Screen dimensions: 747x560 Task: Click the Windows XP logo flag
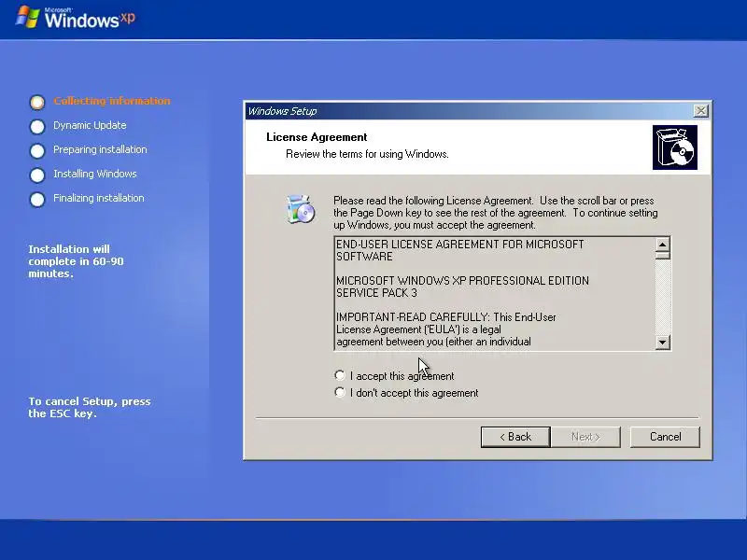28,17
